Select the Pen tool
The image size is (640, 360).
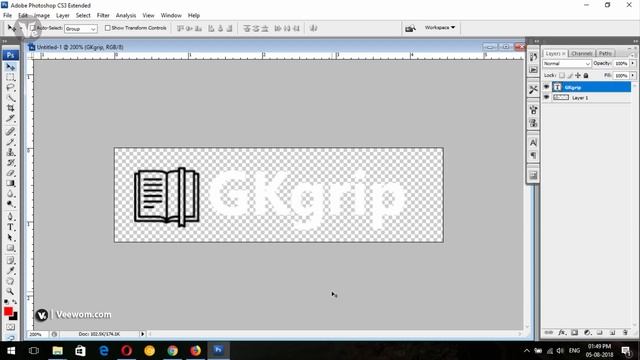11,217
